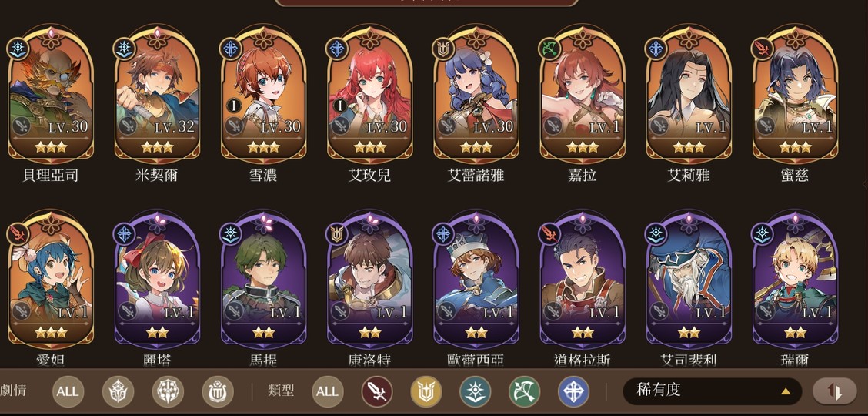This screenshot has height=416, width=868.
Task: Filter by green bow archer type
Action: [525, 391]
